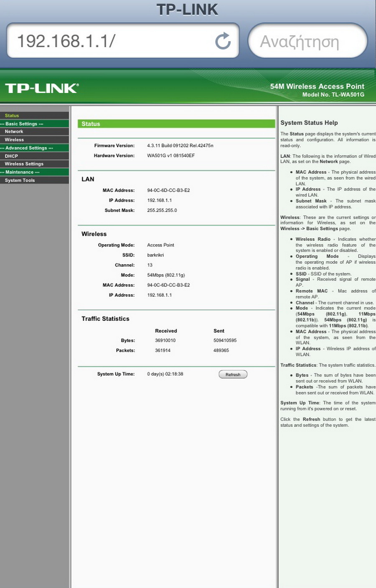Select the Wireless section MAC address value
The width and height of the screenshot is (376, 588).
(168, 285)
